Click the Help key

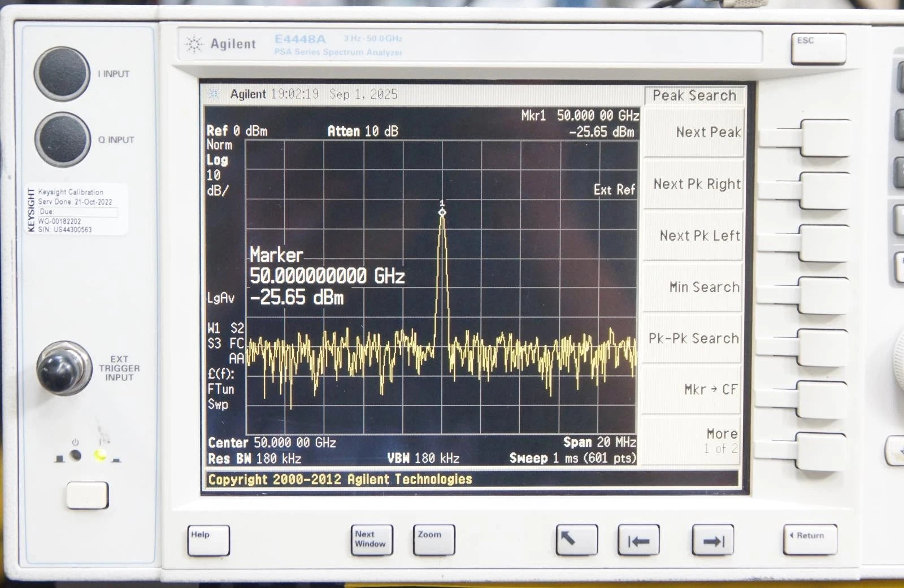click(208, 541)
